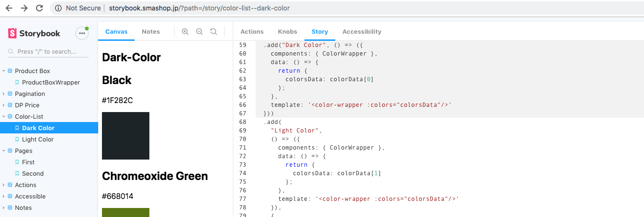Screen dimensions: 644x217
Task: Click the Pages component icon
Action: [x=10, y=151]
